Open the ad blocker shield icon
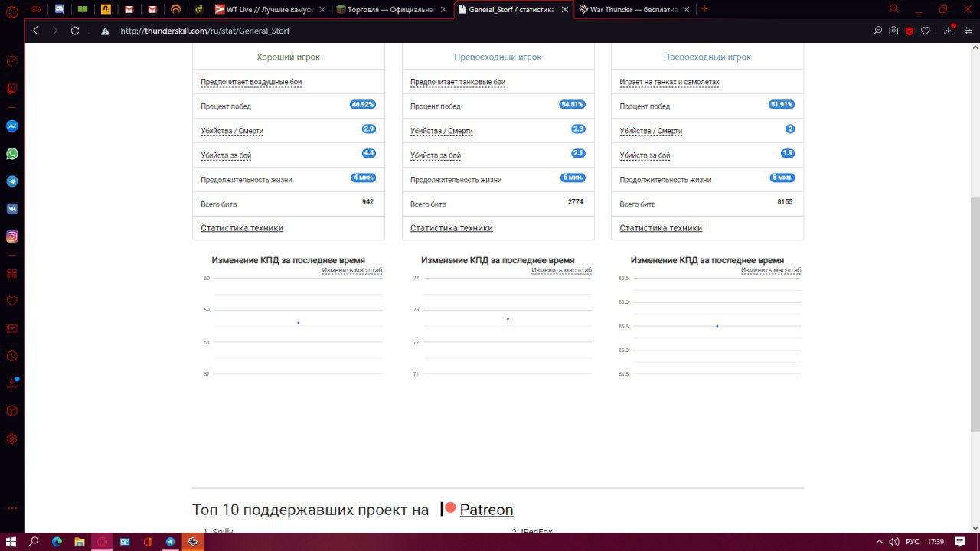 [x=910, y=31]
